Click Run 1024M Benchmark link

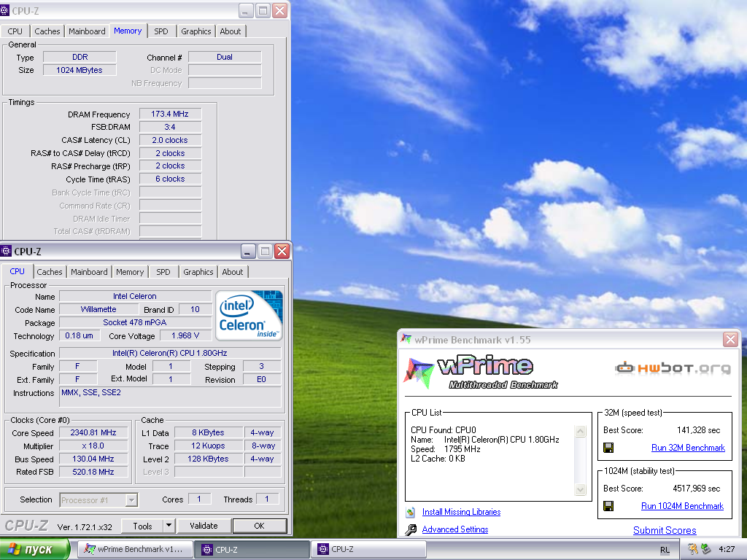[682, 506]
